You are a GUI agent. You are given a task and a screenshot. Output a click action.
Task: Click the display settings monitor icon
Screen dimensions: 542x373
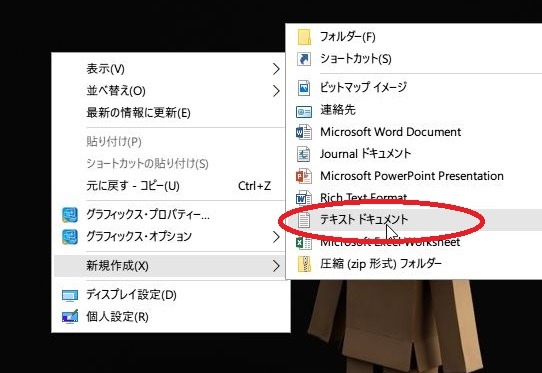(70, 296)
